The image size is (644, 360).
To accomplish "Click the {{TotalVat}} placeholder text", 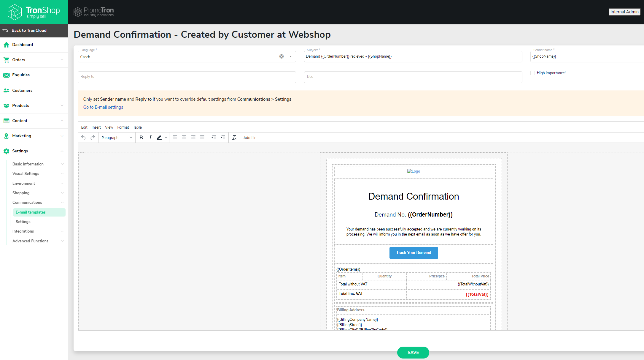I will pyautogui.click(x=477, y=295).
